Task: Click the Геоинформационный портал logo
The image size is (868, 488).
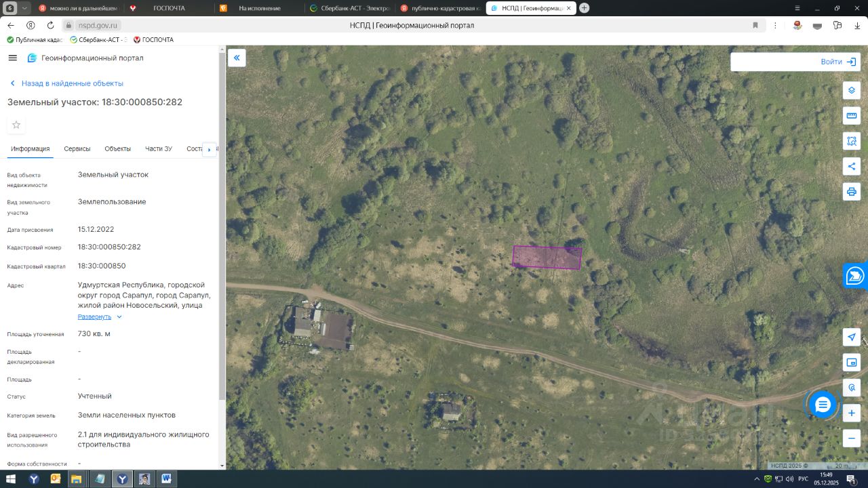Action: click(85, 58)
